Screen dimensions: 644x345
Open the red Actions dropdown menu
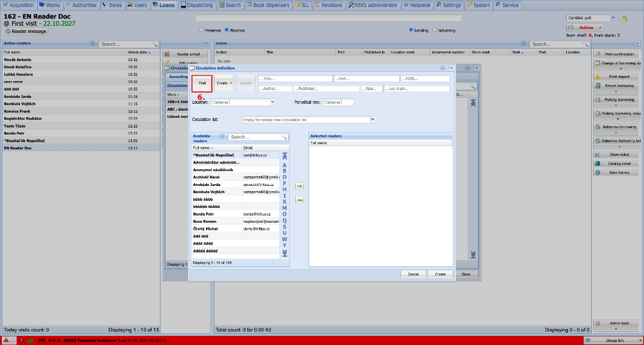tap(585, 28)
